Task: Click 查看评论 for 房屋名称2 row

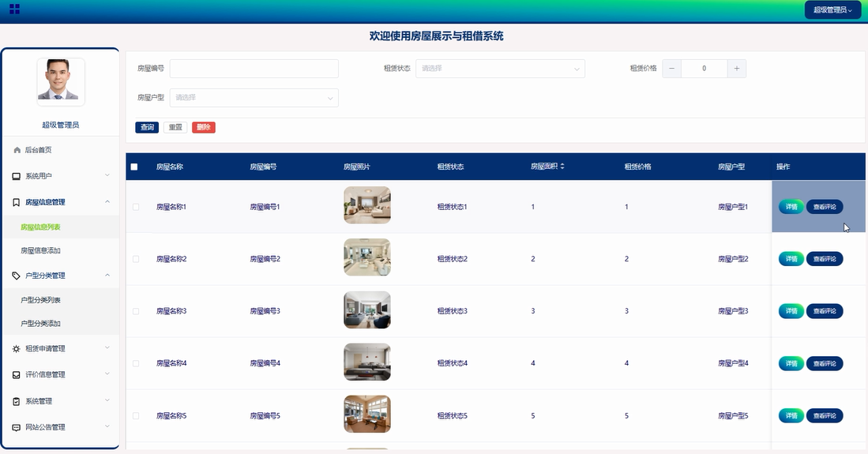Action: coord(825,258)
